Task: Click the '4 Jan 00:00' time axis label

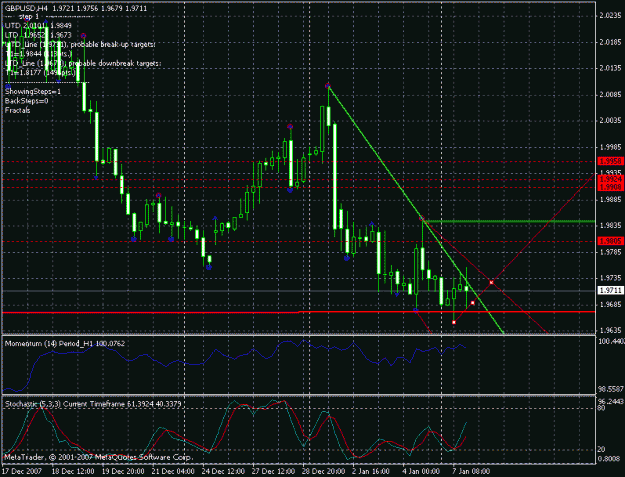Action: coord(421,471)
